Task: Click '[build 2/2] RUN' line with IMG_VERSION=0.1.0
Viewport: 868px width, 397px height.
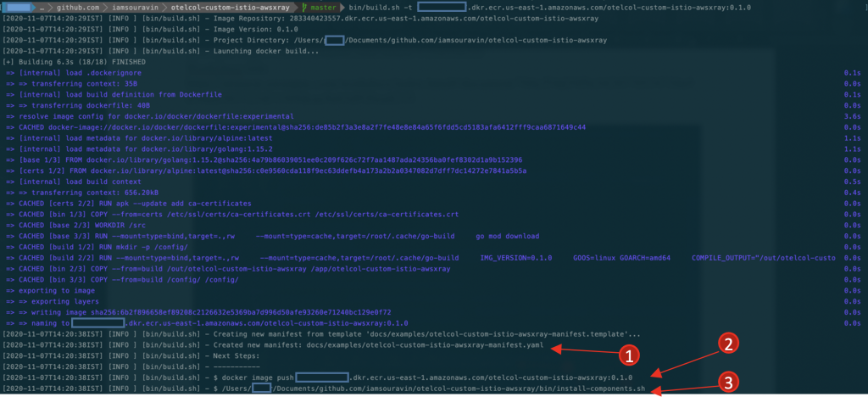Action: click(420, 258)
